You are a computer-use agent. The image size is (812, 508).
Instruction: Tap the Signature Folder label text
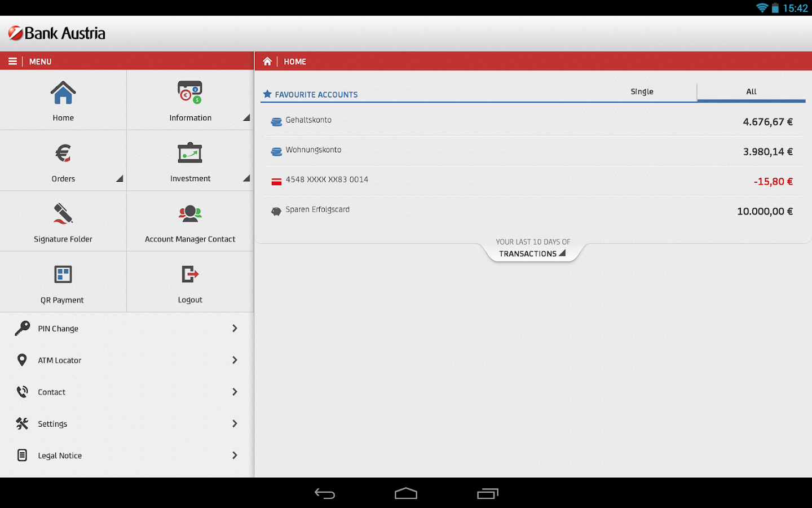(63, 239)
